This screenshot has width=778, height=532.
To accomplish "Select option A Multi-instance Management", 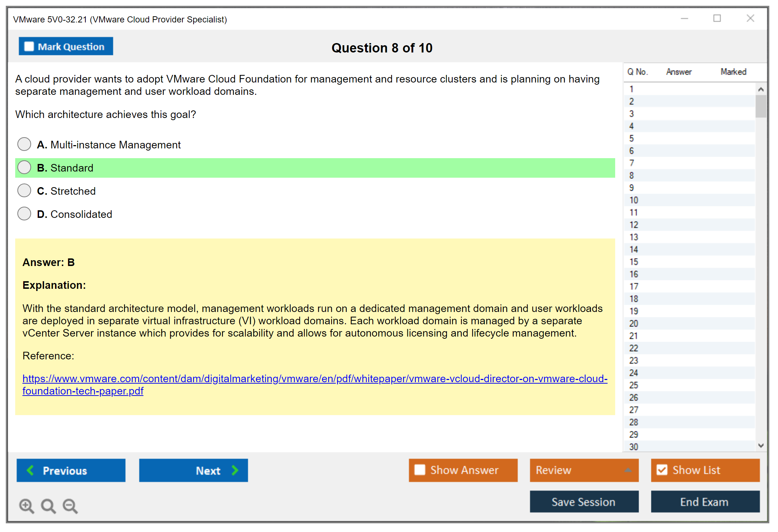I will (24, 144).
